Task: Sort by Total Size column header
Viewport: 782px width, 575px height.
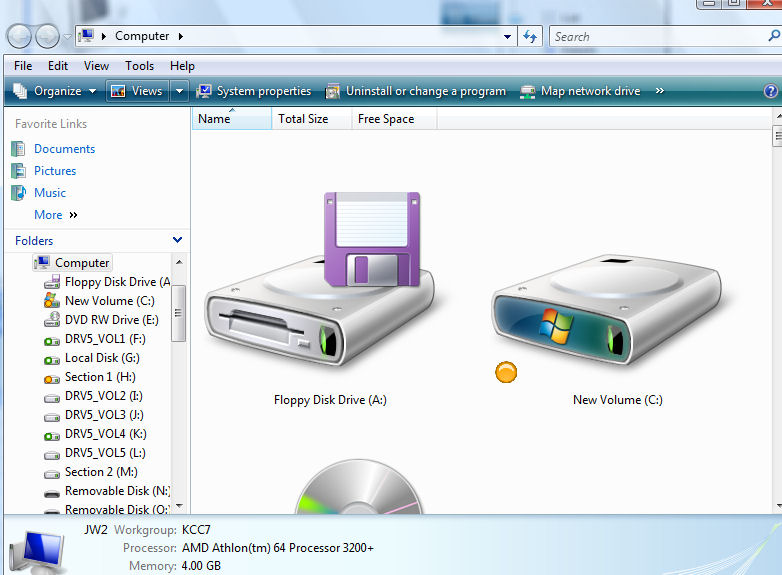Action: pyautogui.click(x=312, y=119)
